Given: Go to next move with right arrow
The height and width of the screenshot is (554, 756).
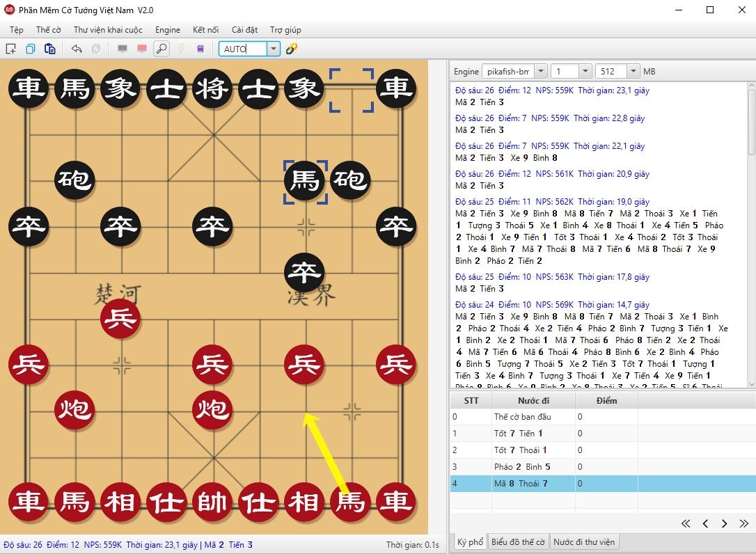Looking at the screenshot, I should [x=725, y=523].
